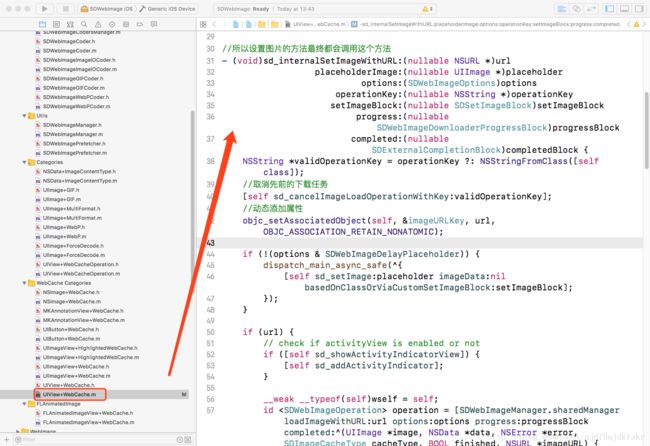The width and height of the screenshot is (650, 446).
Task: Show the Symbol navigator
Action: [70, 24]
